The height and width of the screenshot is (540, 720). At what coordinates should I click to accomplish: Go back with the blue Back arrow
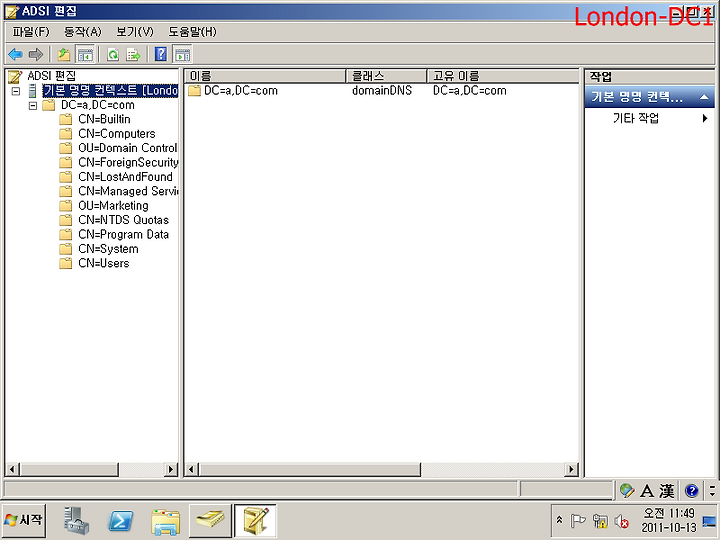tap(16, 55)
